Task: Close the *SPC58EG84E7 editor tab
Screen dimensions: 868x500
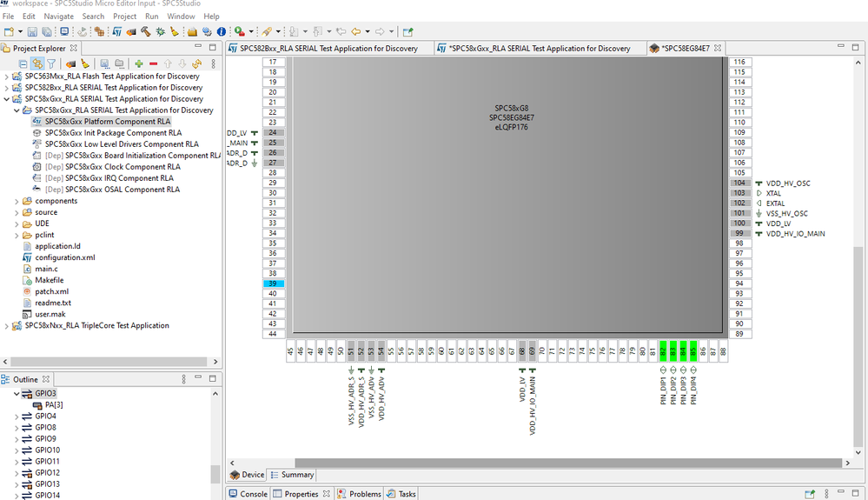Action: pos(718,48)
